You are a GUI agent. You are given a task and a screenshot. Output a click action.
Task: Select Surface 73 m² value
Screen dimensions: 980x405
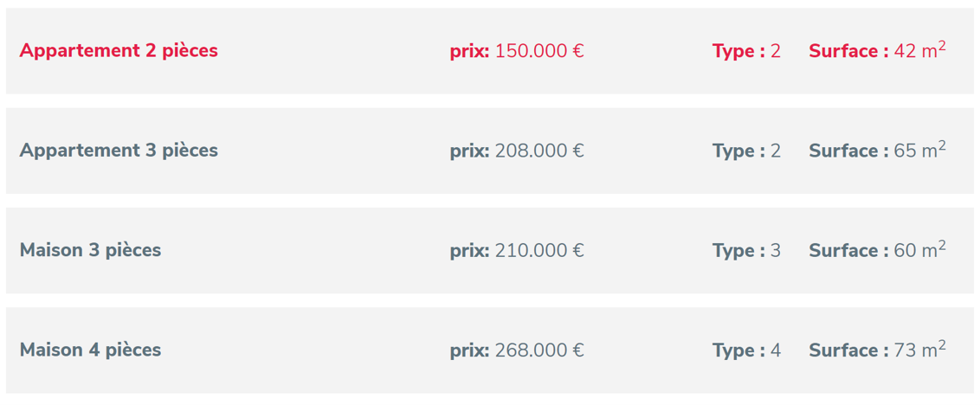pyautogui.click(x=920, y=349)
